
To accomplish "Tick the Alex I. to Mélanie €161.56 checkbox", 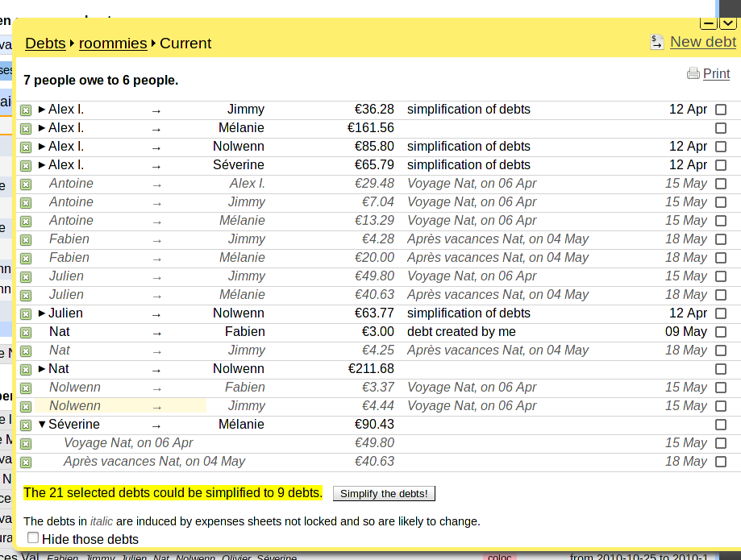I will click(721, 128).
